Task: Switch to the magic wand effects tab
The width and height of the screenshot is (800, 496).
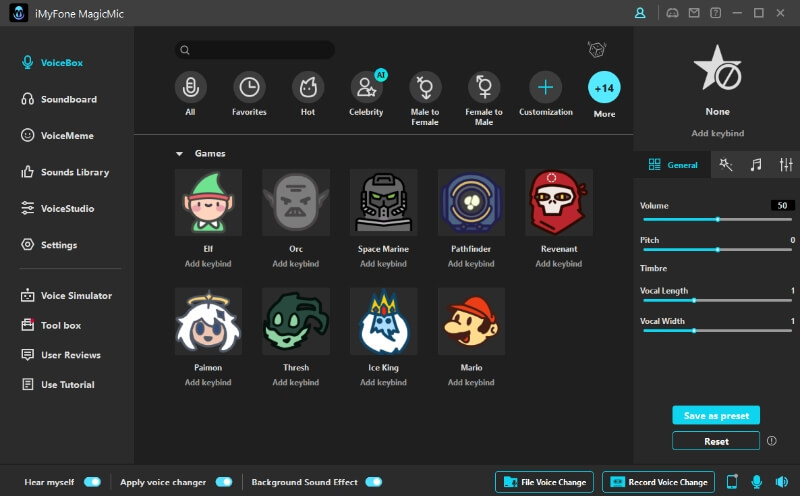Action: (x=726, y=164)
